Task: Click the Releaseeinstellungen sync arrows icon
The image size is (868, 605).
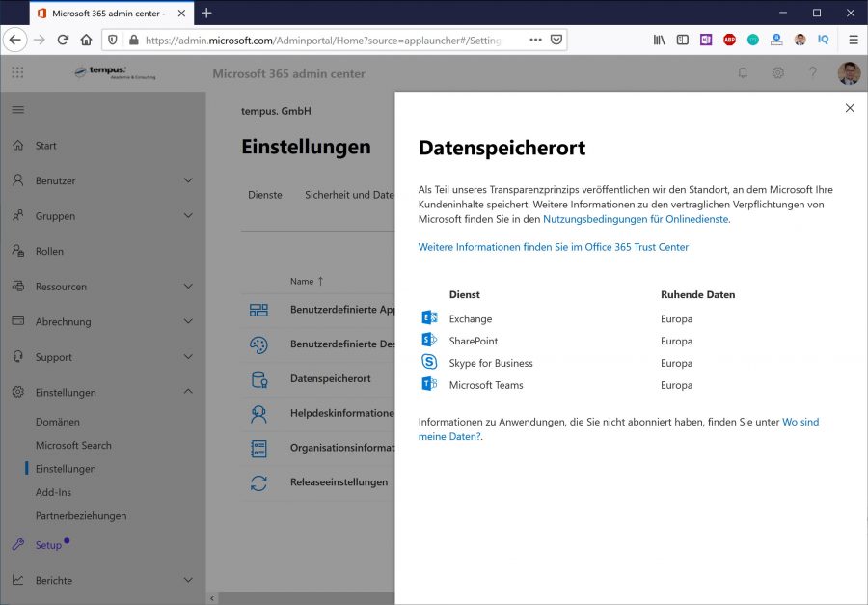Action: [258, 483]
